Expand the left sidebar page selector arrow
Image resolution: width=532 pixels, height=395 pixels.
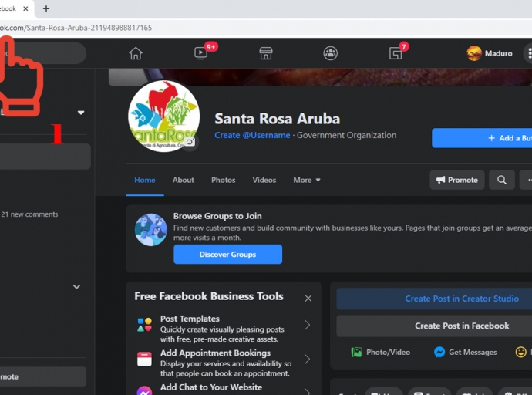pos(81,113)
